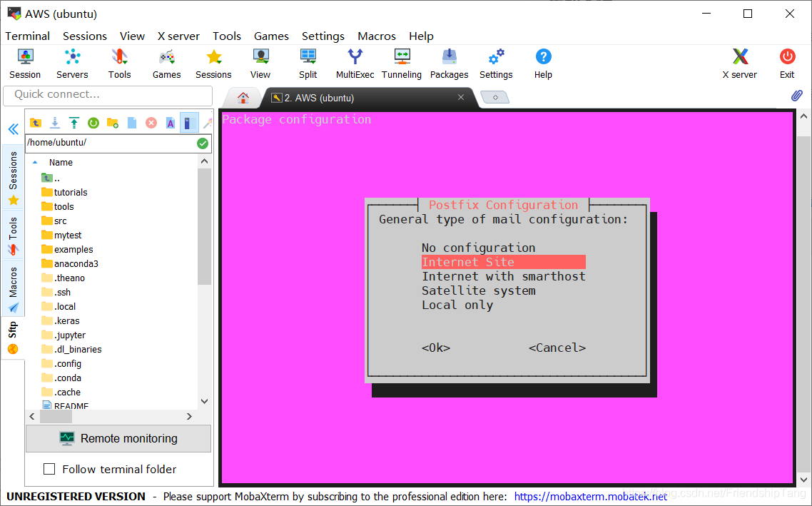Image resolution: width=812 pixels, height=506 pixels.
Task: Click the SFTP upload files icon
Action: pyautogui.click(x=74, y=123)
